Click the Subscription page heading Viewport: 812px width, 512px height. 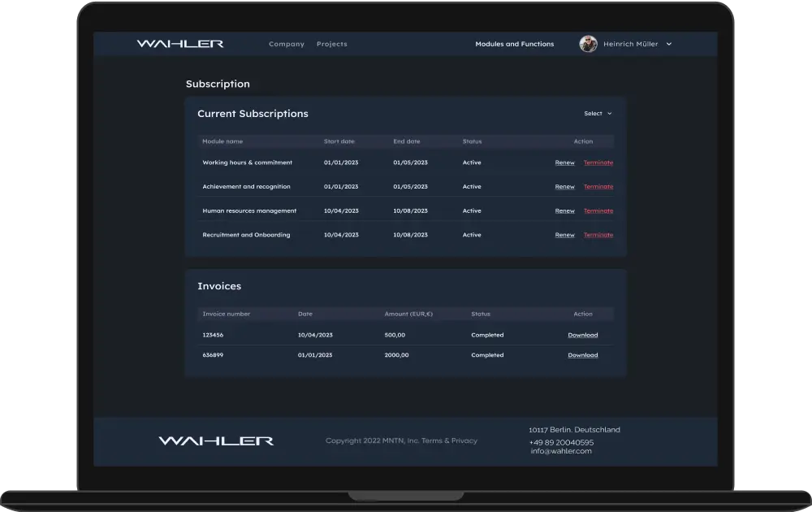[x=218, y=84]
